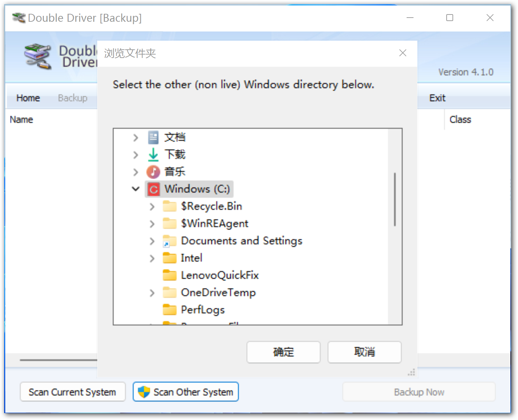The width and height of the screenshot is (518, 420).
Task: Expand the $WinREAgent folder
Action: point(152,224)
